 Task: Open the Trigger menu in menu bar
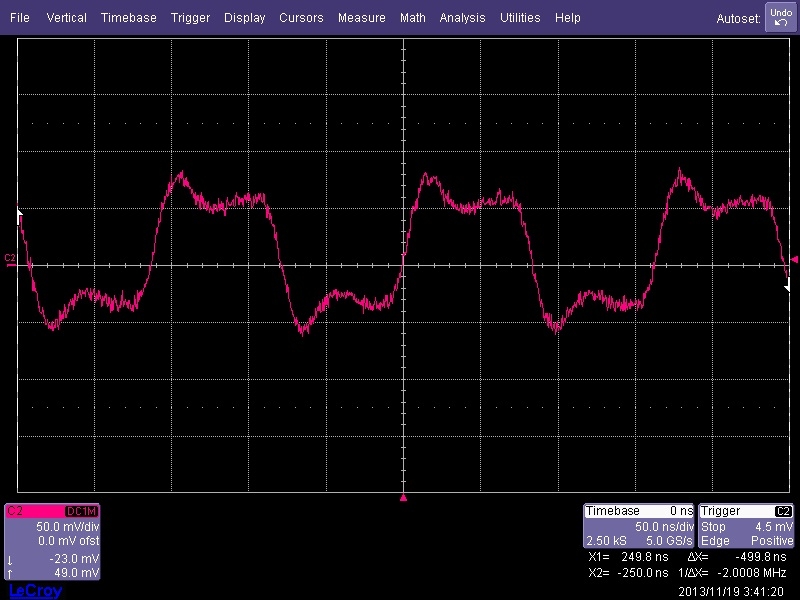point(190,18)
